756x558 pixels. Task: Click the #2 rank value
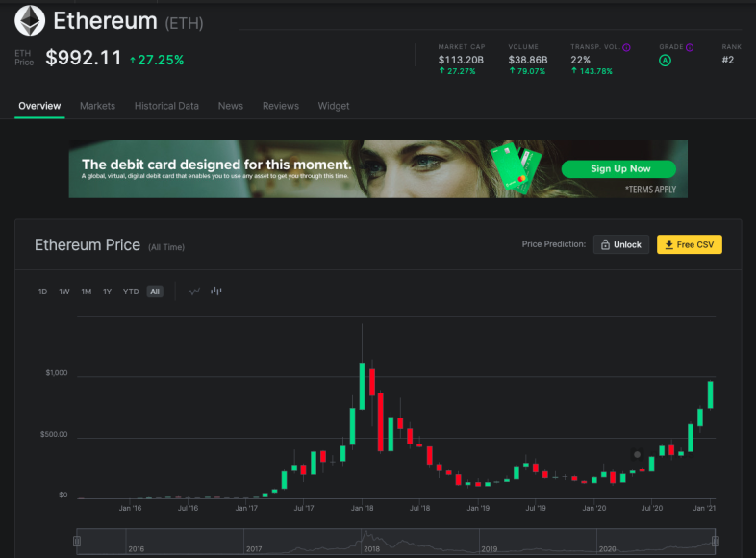[x=728, y=60]
